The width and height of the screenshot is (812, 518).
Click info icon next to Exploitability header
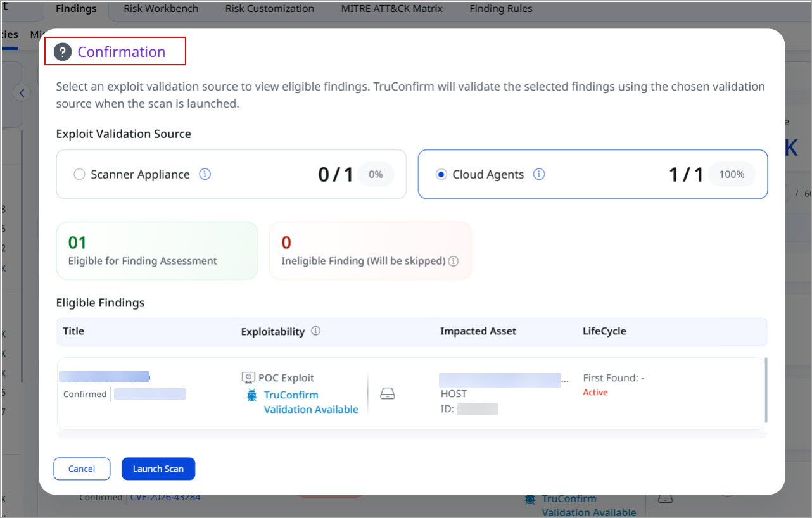316,331
